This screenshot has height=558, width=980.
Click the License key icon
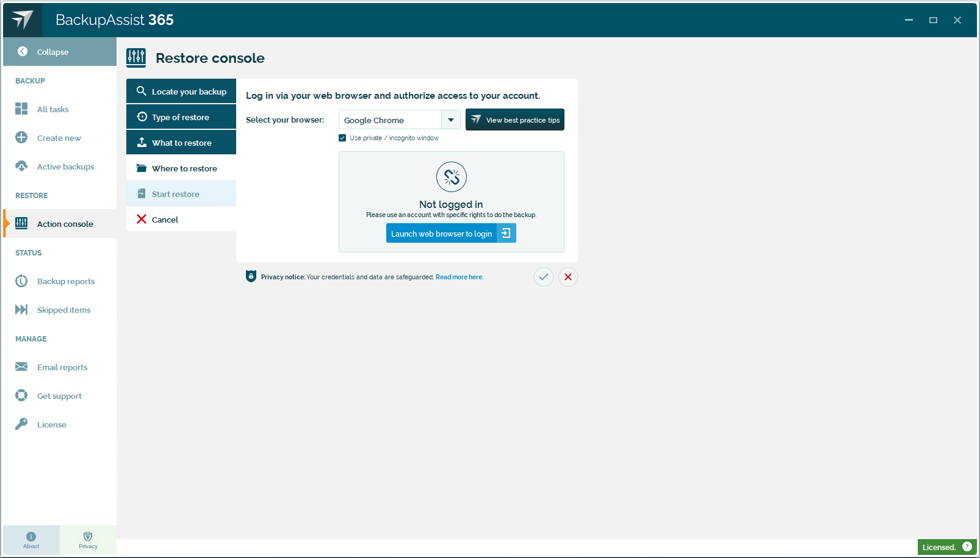pos(21,424)
